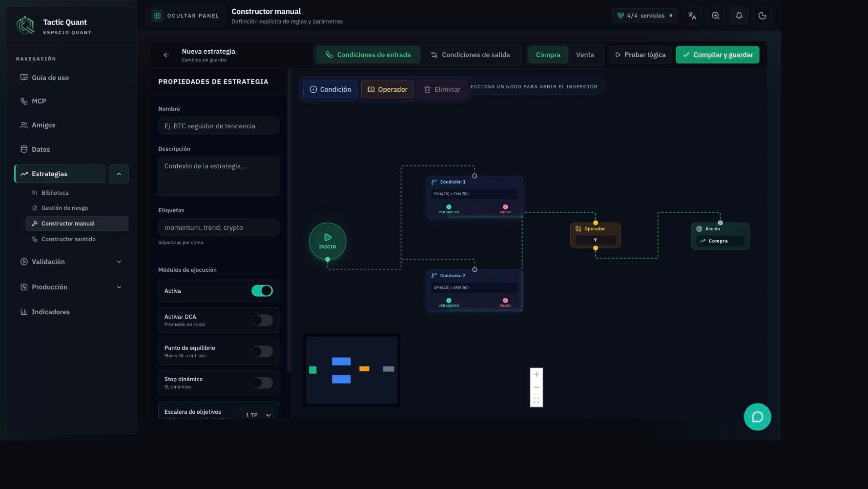Select the Condición 1 node header
Viewport: 868px width, 489px height.
[x=474, y=182]
